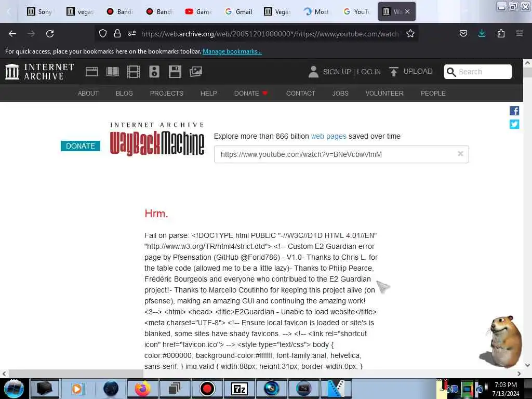
Task: Open Firefox from the taskbar
Action: pyautogui.click(x=143, y=389)
